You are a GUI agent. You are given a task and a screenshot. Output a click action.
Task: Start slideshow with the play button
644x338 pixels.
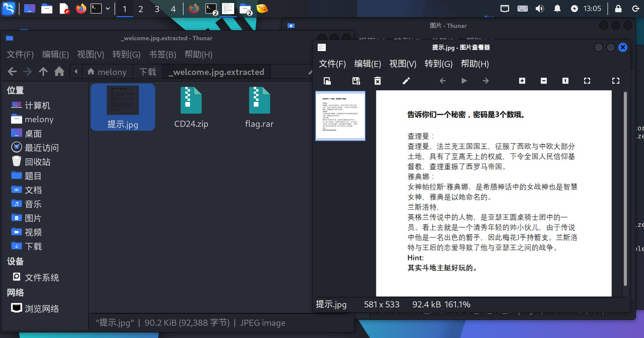click(x=464, y=81)
